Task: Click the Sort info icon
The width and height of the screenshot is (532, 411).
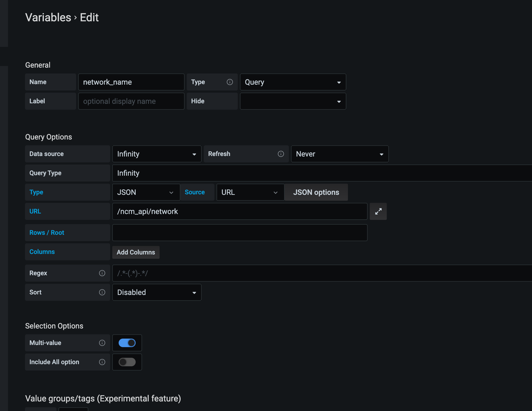Action: click(102, 292)
